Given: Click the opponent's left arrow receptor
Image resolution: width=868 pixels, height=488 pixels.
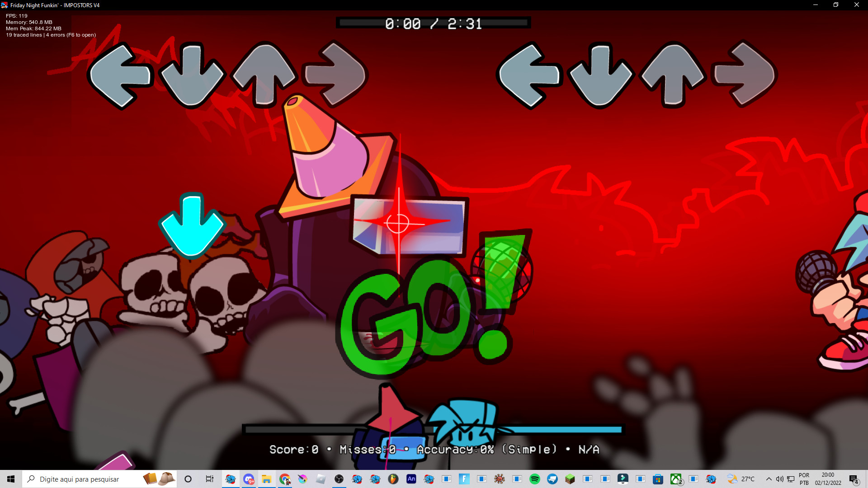Looking at the screenshot, I should click(121, 75).
